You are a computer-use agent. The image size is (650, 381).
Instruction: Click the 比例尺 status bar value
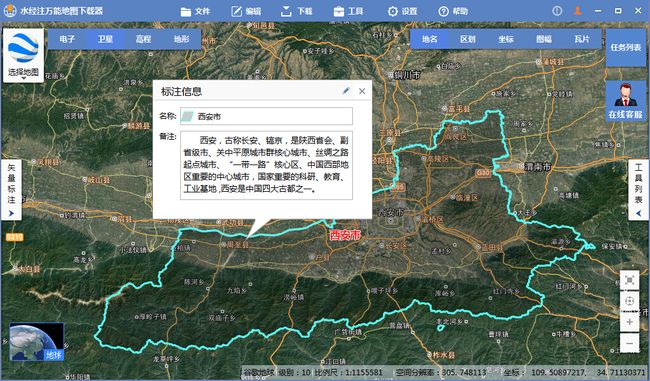pyautogui.click(x=348, y=372)
